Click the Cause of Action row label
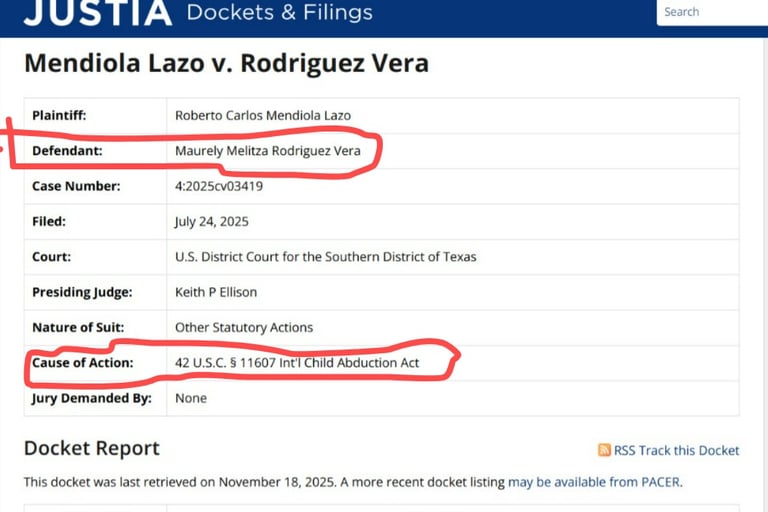The image size is (768, 512). 83,363
